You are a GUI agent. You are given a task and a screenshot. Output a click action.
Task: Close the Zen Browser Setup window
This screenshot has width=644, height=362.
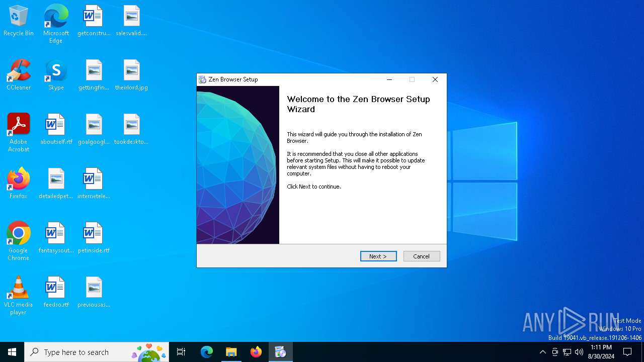tap(435, 79)
